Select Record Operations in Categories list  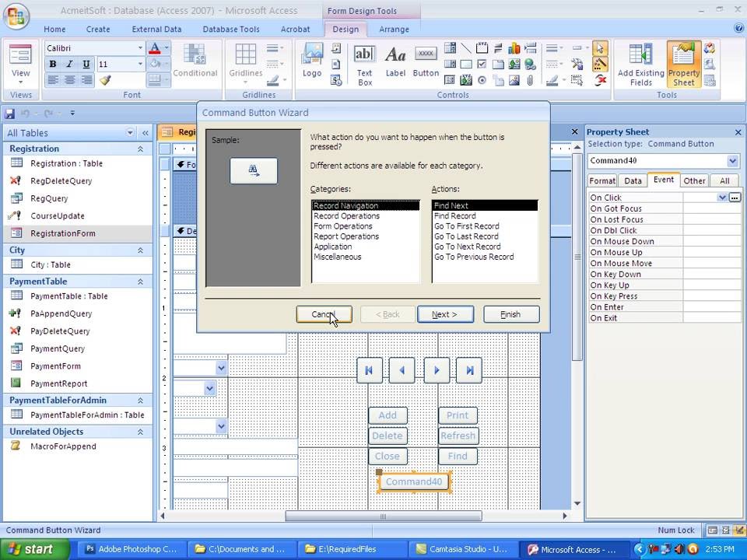click(346, 216)
